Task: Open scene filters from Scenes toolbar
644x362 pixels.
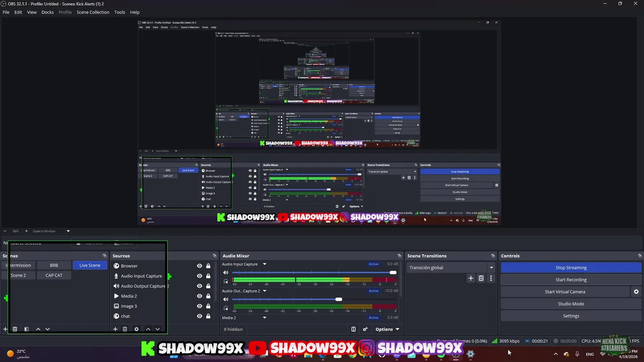Action: click(26, 329)
